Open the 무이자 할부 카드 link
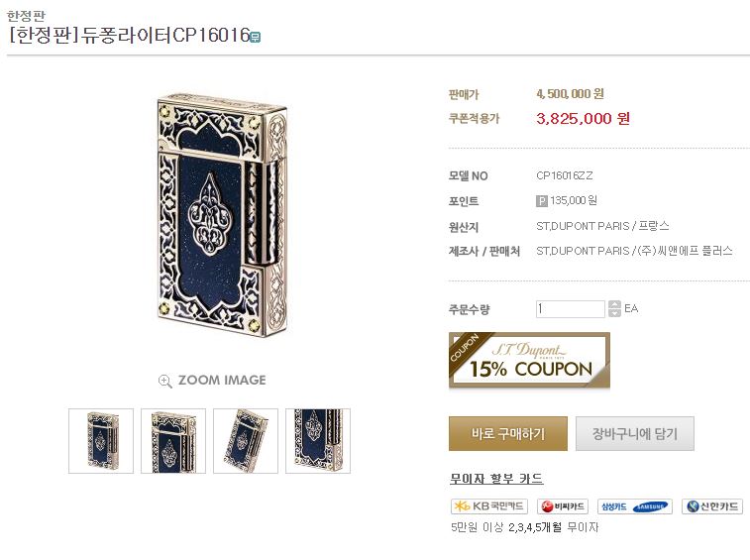Screen dimensions: 750x560 pos(496,480)
